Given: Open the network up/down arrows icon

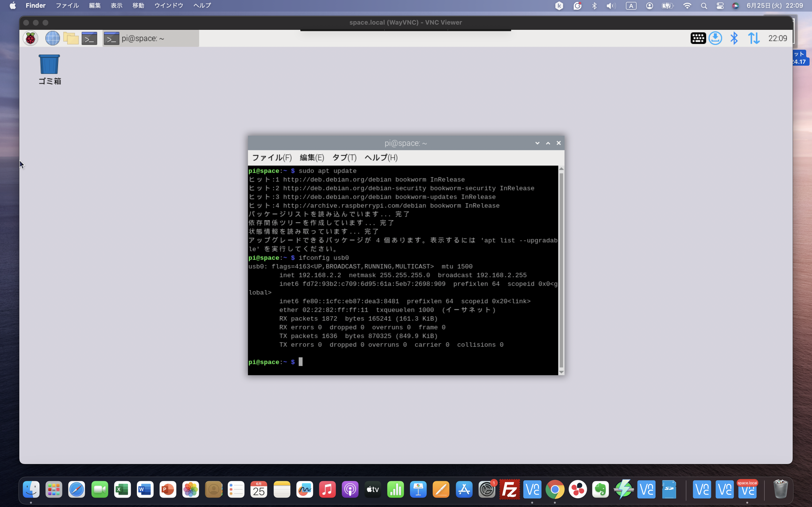Looking at the screenshot, I should point(754,38).
